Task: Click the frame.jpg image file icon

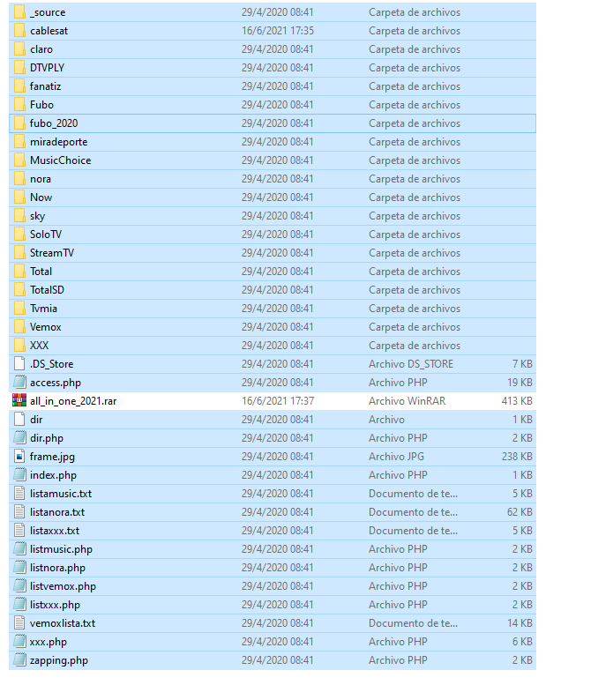Action: 19,456
